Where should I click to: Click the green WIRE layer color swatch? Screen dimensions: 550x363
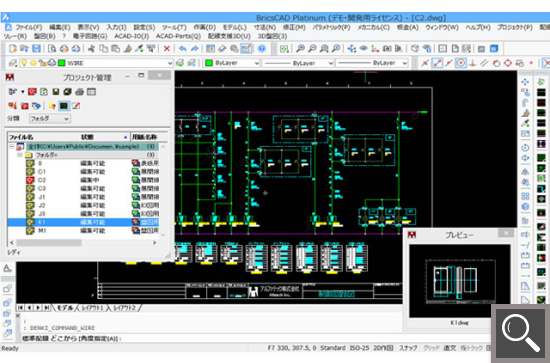click(62, 63)
